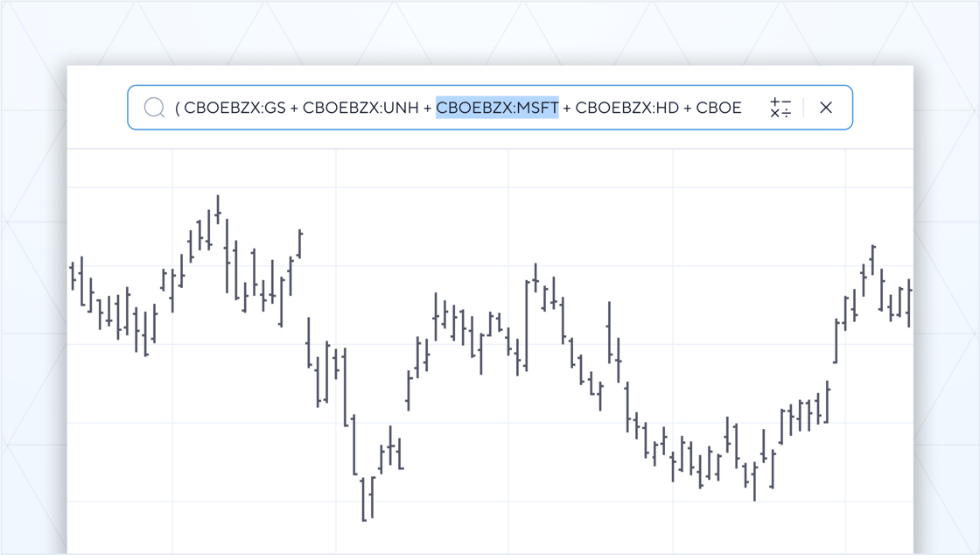Screen dimensions: 980x555
Task: Select the lowest price bar on the chart
Action: click(x=363, y=499)
